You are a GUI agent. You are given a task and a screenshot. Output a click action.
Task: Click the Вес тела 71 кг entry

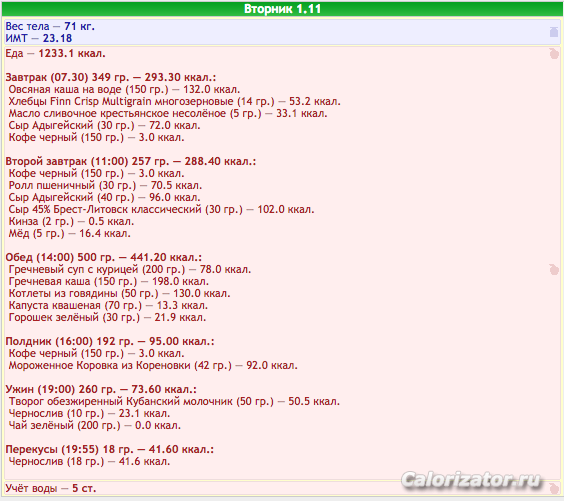tap(50, 26)
